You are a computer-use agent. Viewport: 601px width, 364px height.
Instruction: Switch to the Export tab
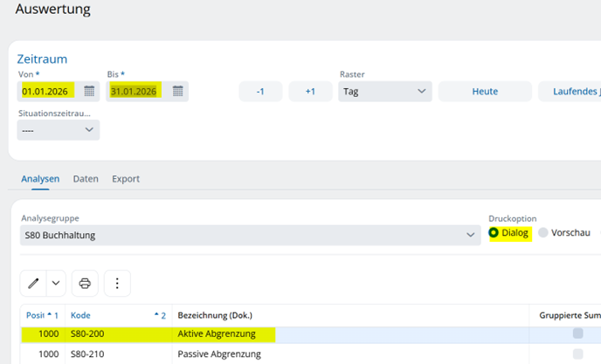click(126, 179)
